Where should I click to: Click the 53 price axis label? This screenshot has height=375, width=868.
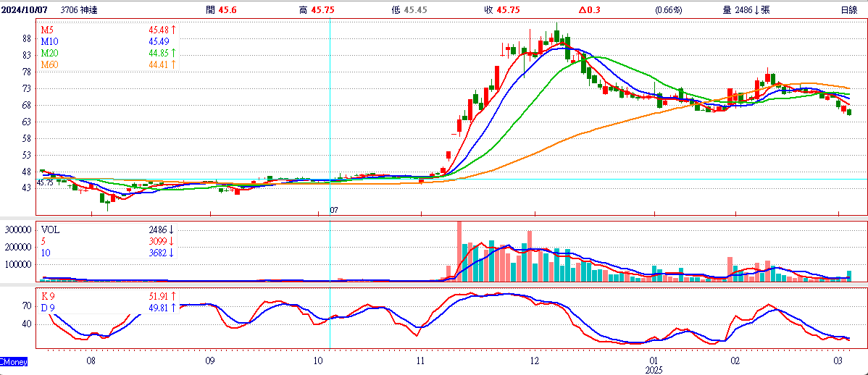[26, 156]
